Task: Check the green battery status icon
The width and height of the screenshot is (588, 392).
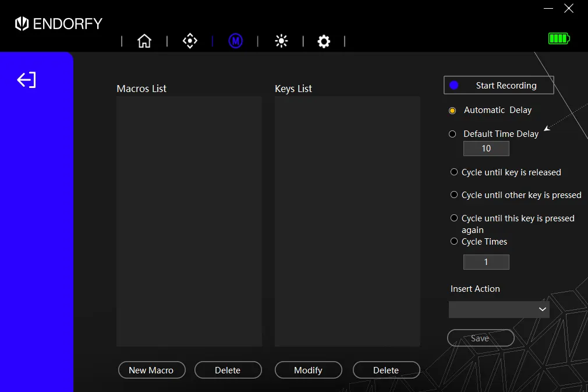Action: click(558, 39)
